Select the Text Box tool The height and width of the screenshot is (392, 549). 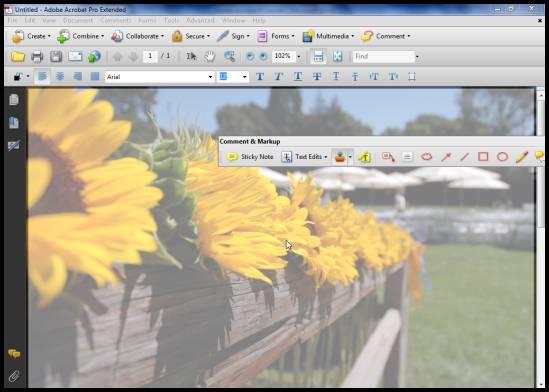407,157
